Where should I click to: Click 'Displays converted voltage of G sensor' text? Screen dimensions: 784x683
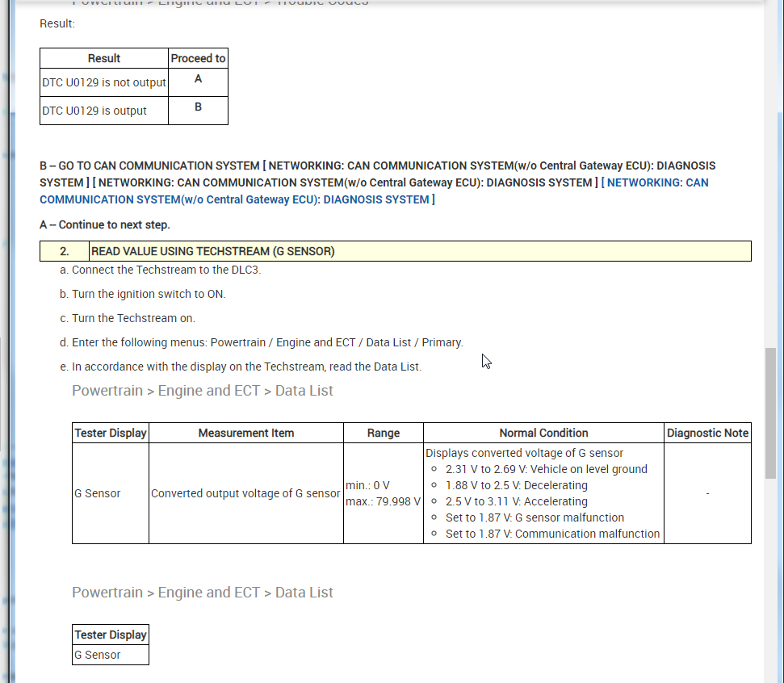point(525,453)
